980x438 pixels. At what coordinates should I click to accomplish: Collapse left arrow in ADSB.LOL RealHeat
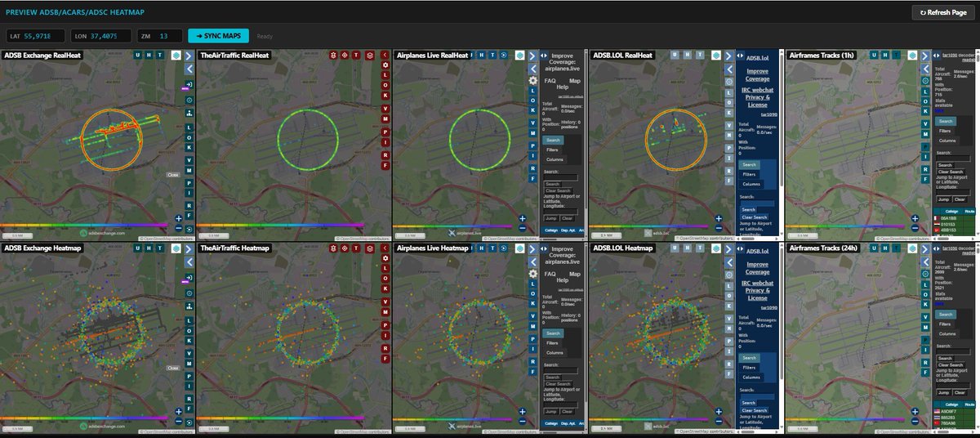point(729,69)
